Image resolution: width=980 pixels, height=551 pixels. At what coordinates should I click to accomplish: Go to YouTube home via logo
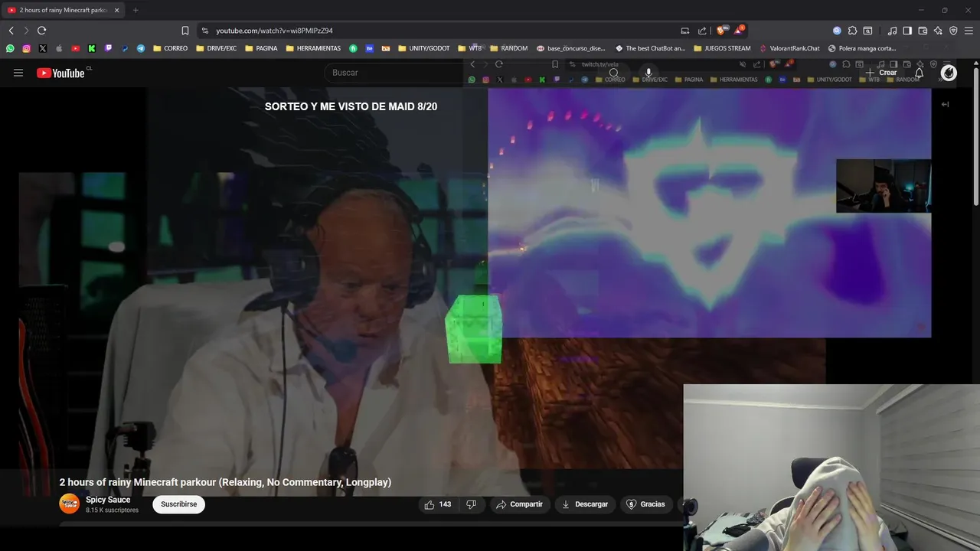[x=60, y=73]
